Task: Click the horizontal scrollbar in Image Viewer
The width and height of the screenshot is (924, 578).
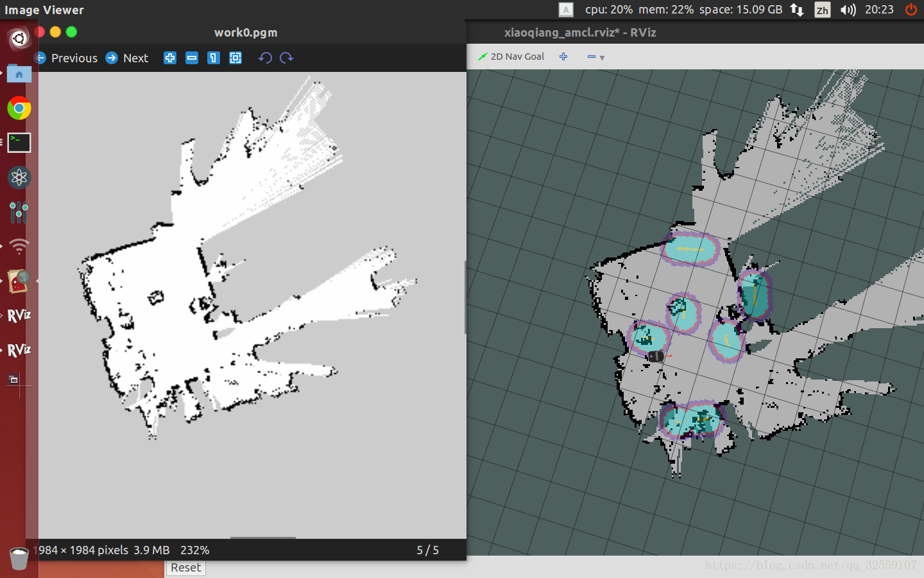Action: tap(263, 538)
